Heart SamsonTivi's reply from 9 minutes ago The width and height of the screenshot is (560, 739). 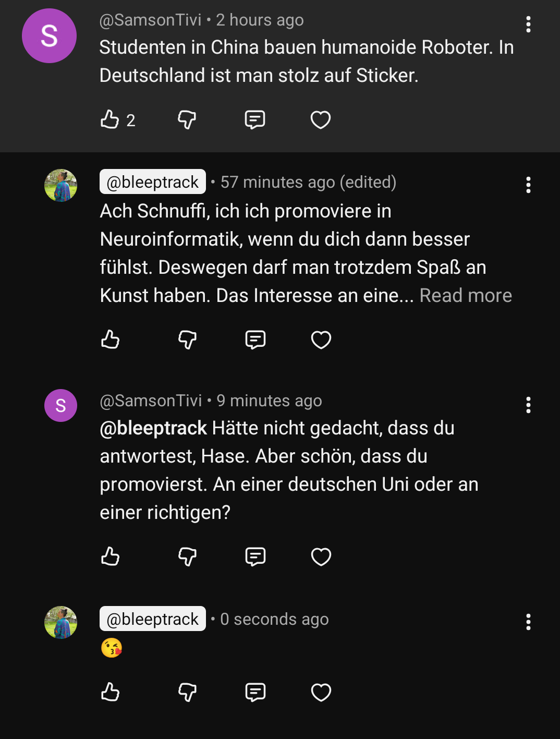click(321, 556)
